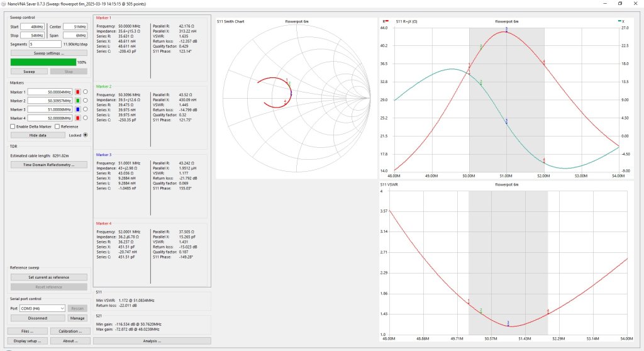The height and width of the screenshot is (351, 644).
Task: Click Min VSWR value 1.172 @ 51.0834MHz
Action: (x=136, y=301)
